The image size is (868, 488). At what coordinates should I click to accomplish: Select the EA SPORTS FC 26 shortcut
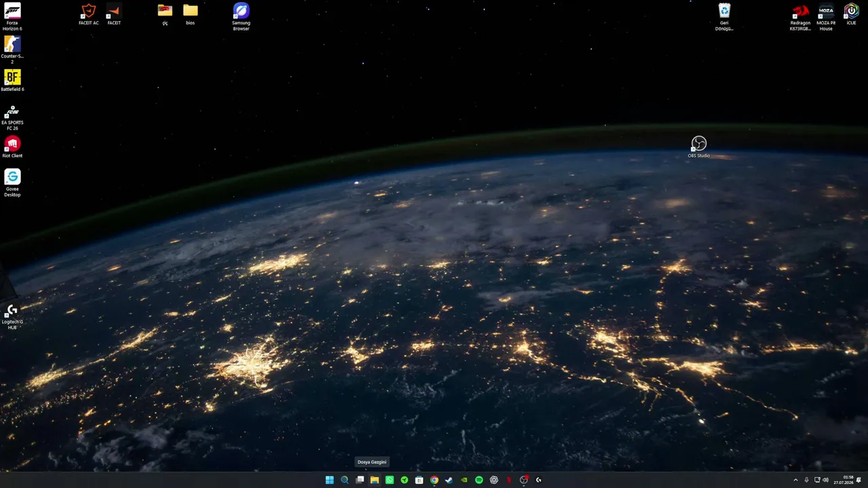pyautogui.click(x=12, y=117)
